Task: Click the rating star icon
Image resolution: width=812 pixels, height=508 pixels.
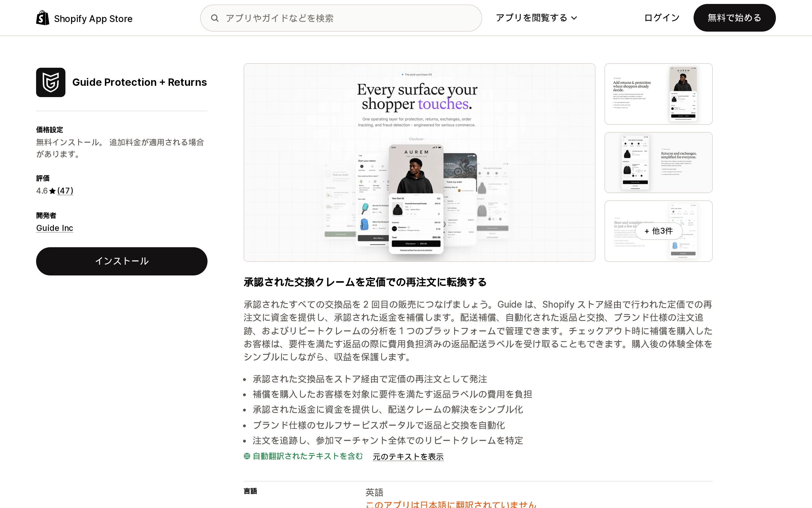Action: [52, 191]
